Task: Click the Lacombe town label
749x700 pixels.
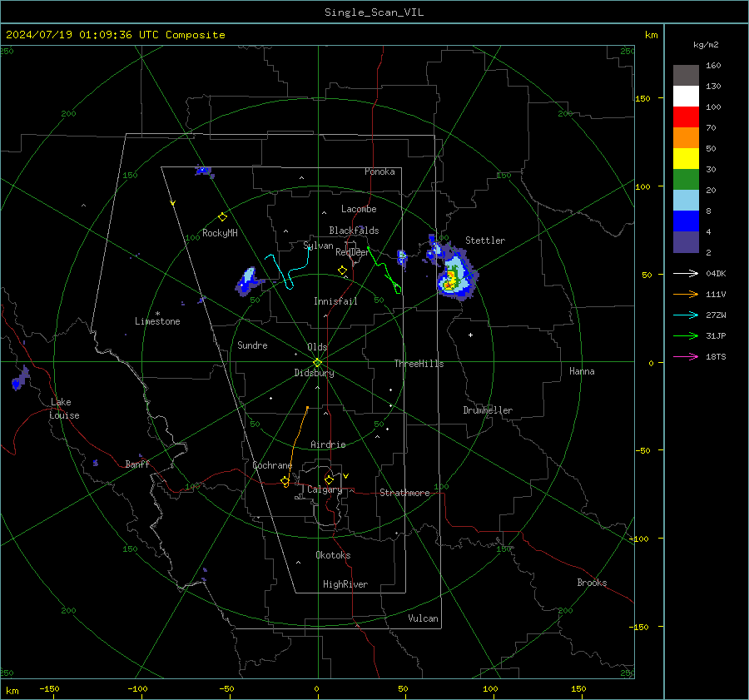Action: [x=359, y=209]
